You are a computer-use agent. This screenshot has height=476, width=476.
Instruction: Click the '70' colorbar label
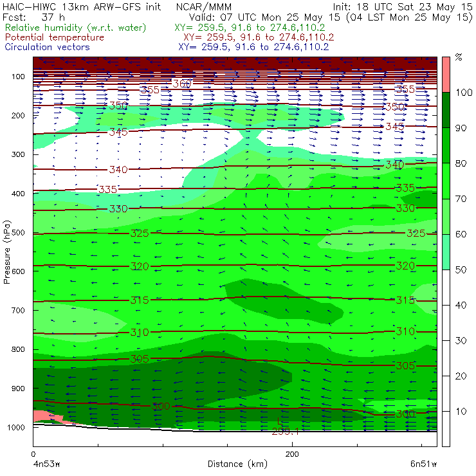click(461, 199)
